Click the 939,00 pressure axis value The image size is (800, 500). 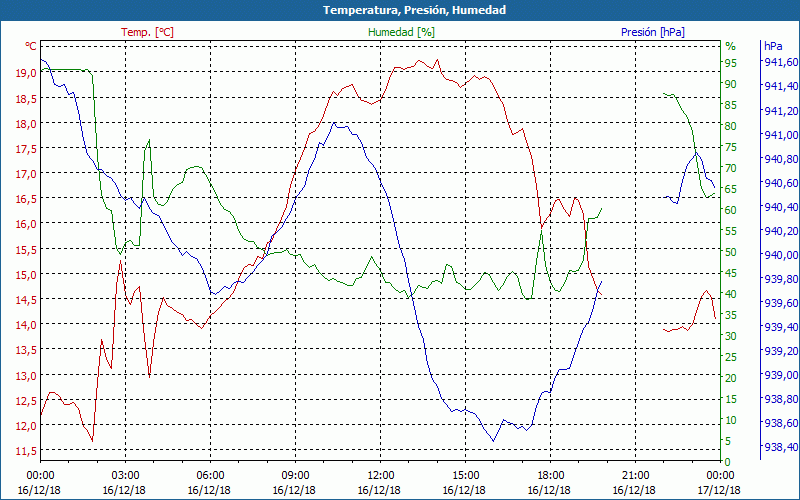pyautogui.click(x=780, y=375)
